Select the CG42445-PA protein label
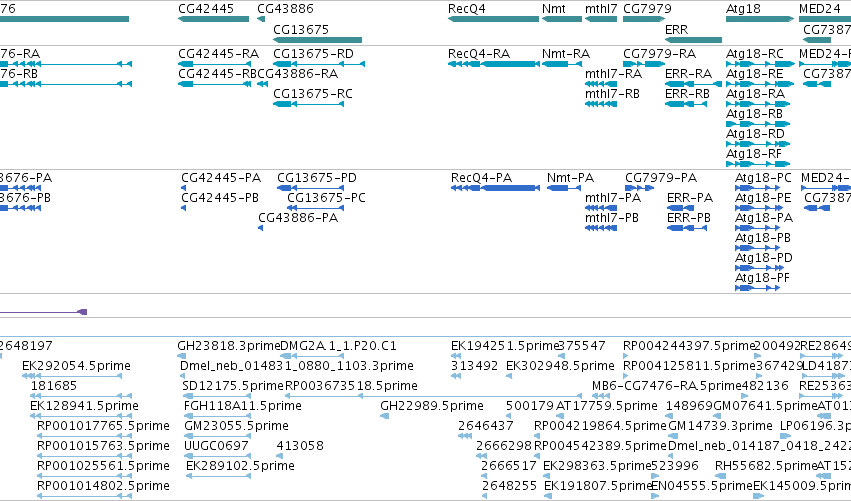Screen dimensions: 851x501 221,178
